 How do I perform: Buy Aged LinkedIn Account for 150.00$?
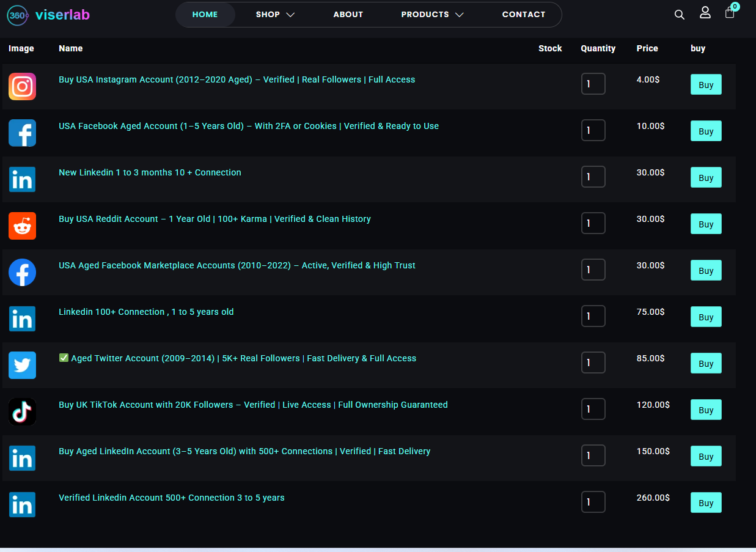(x=706, y=457)
